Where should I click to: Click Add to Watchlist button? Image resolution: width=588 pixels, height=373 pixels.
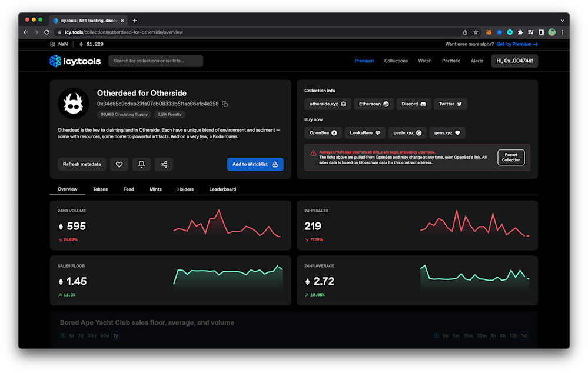tap(255, 164)
